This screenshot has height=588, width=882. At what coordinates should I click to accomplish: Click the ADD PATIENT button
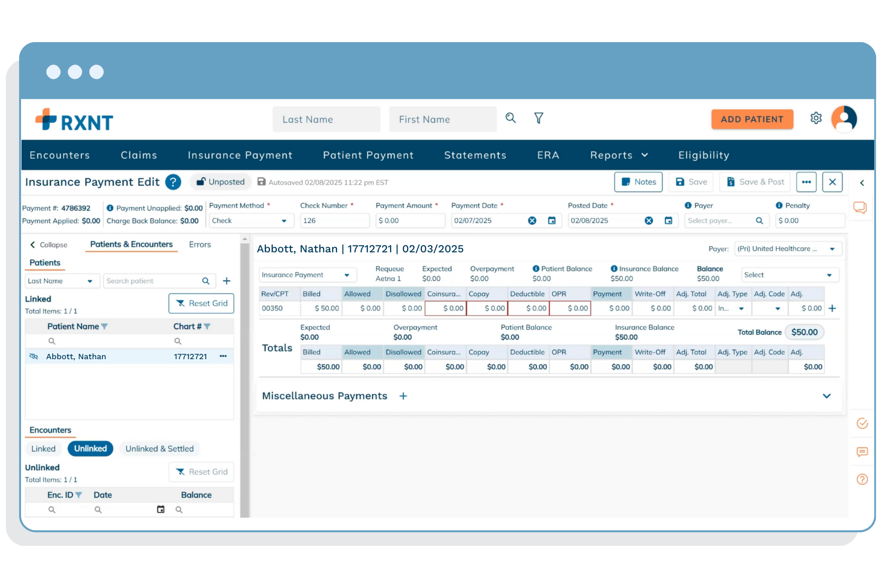coord(752,119)
